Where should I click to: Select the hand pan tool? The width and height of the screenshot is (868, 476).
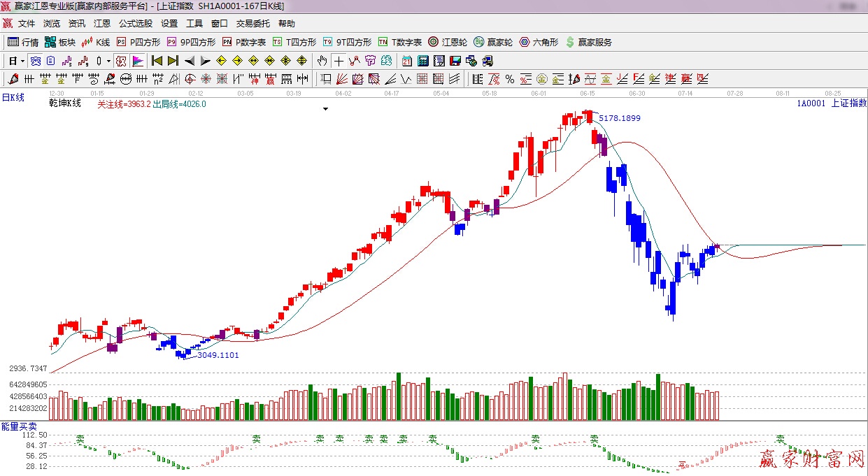322,61
